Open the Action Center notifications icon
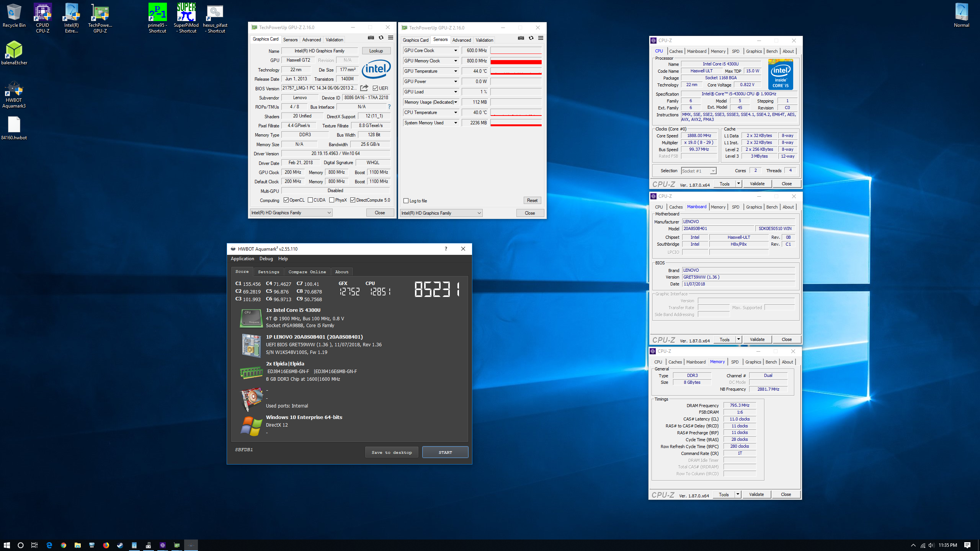Screen dimensions: 980x551 pyautogui.click(x=967, y=545)
